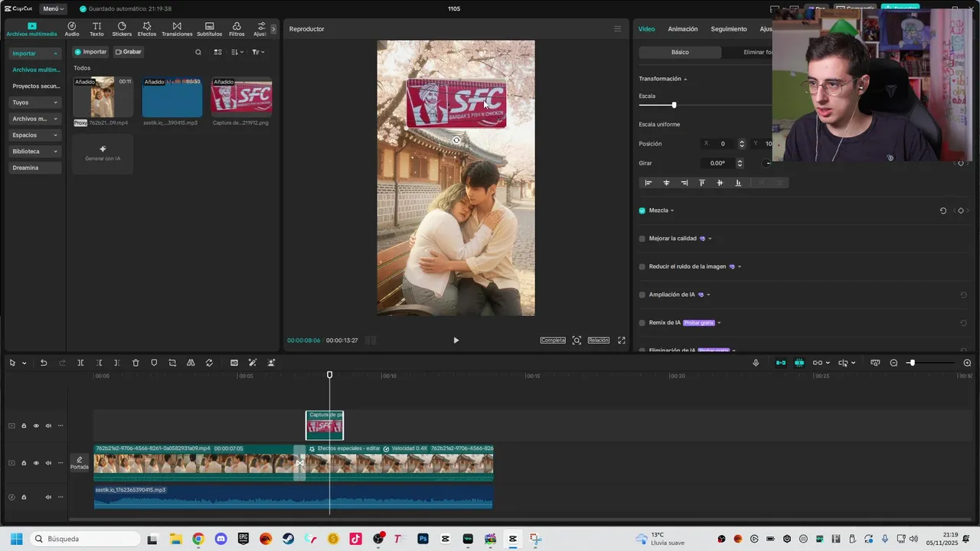
Task: Open Dreamina in the sidebar
Action: 35,168
